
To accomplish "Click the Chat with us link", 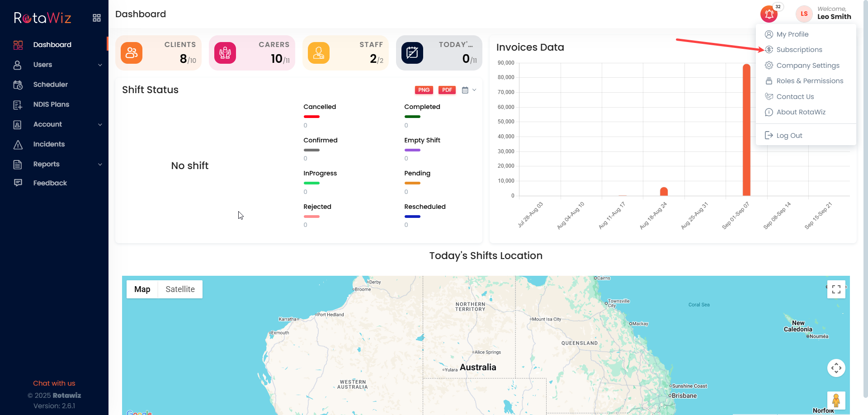I will [54, 383].
